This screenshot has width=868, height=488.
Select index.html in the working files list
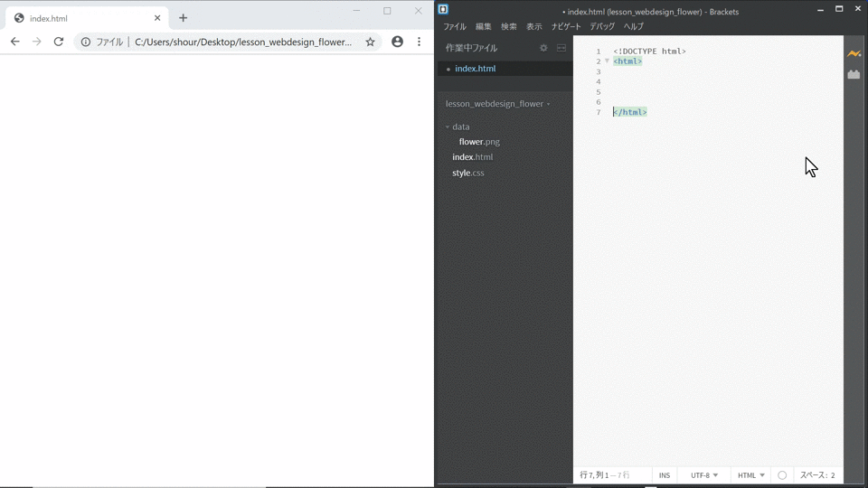point(476,69)
